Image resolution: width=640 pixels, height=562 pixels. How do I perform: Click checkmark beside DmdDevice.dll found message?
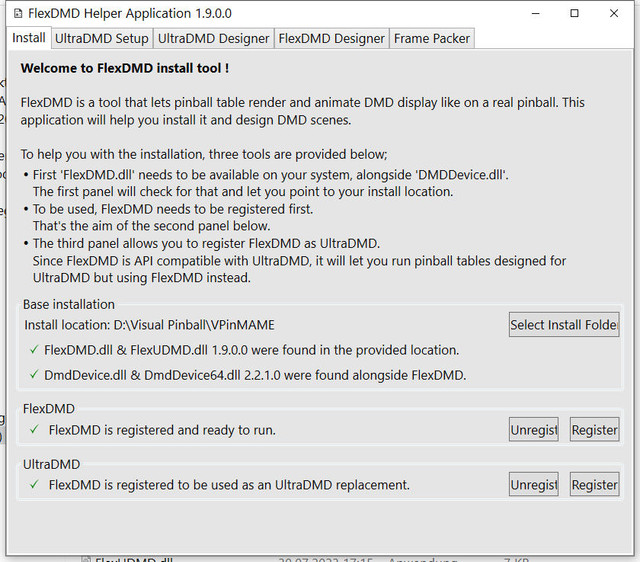[x=34, y=375]
